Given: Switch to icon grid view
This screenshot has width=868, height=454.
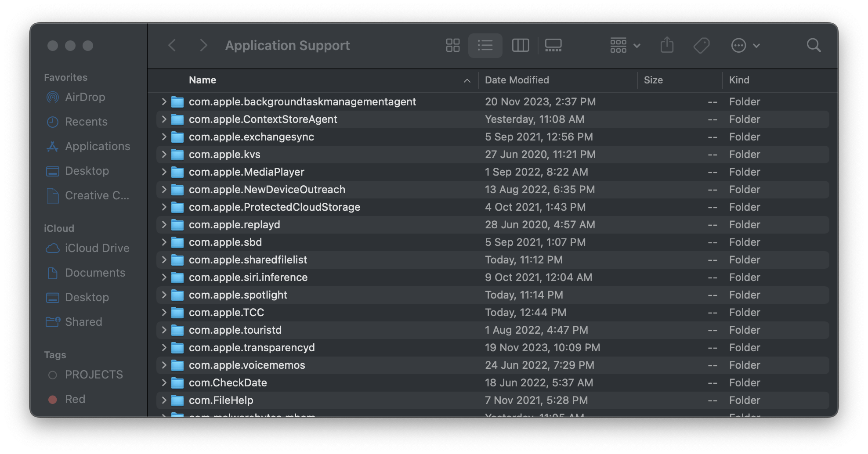Looking at the screenshot, I should point(452,45).
